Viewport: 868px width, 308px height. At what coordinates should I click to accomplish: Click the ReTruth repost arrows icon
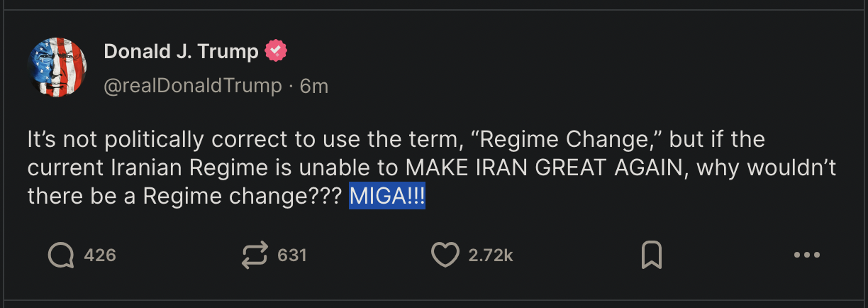pos(255,255)
